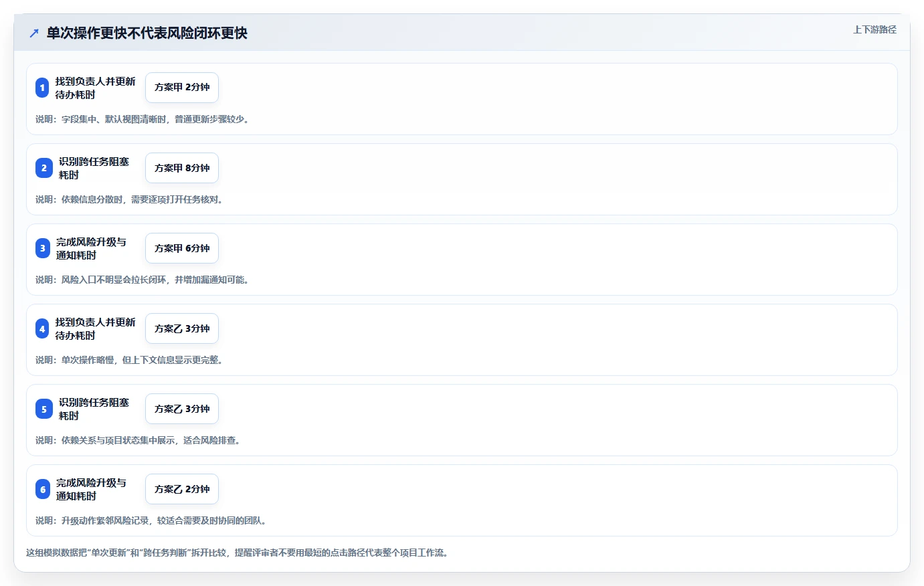Click the 方案甲 2分钟 chip
This screenshot has width=924, height=586.
pyautogui.click(x=182, y=88)
